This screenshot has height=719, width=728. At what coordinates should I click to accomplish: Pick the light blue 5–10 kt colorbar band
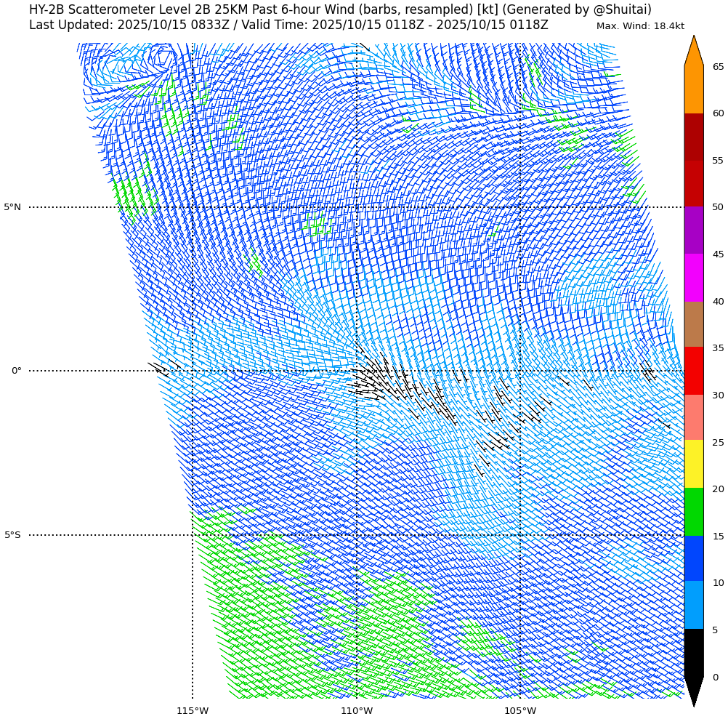(x=694, y=605)
